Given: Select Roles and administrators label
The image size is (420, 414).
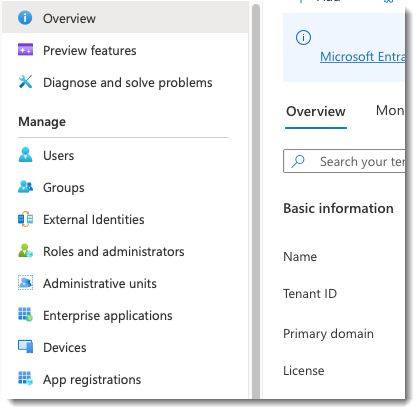Looking at the screenshot, I should [114, 252].
